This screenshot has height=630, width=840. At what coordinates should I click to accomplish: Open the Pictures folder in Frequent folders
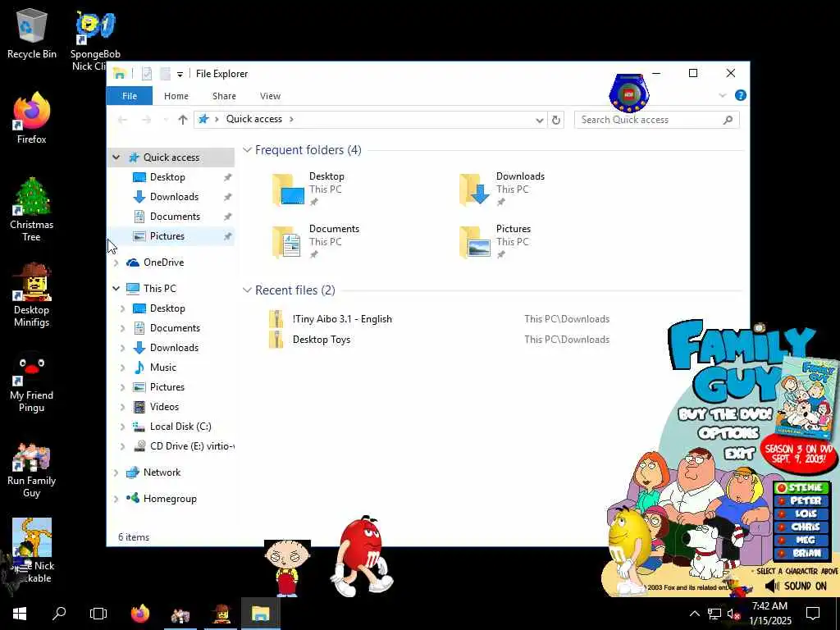click(495, 241)
